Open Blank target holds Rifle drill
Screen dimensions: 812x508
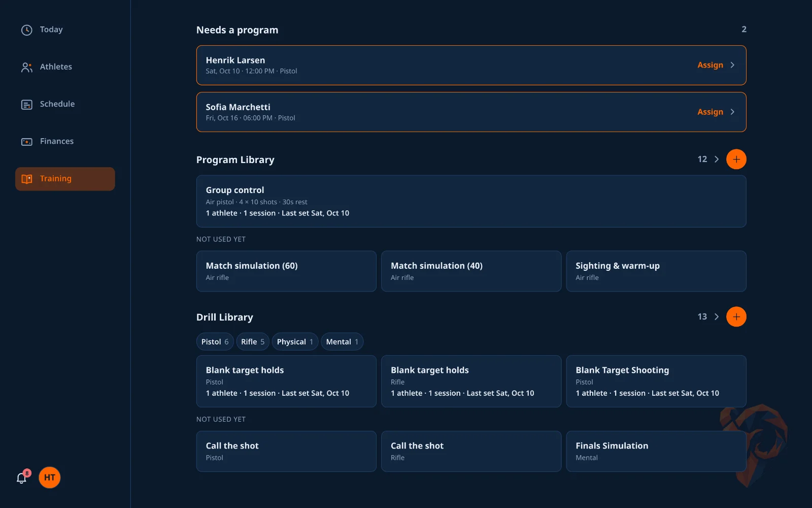coord(471,381)
